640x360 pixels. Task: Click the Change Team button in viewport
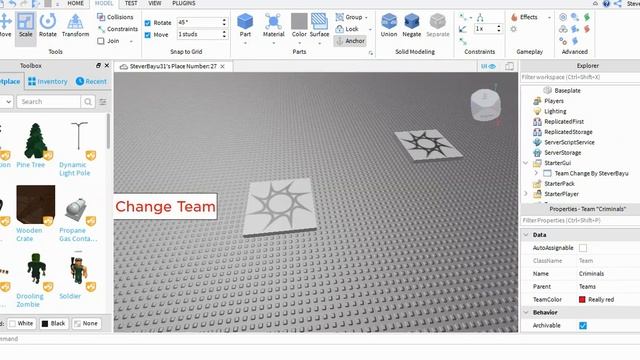[x=165, y=207]
